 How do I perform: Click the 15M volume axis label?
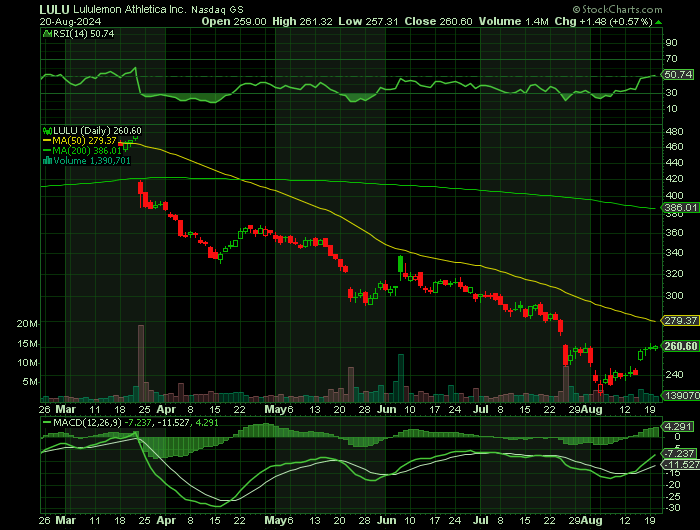point(27,344)
